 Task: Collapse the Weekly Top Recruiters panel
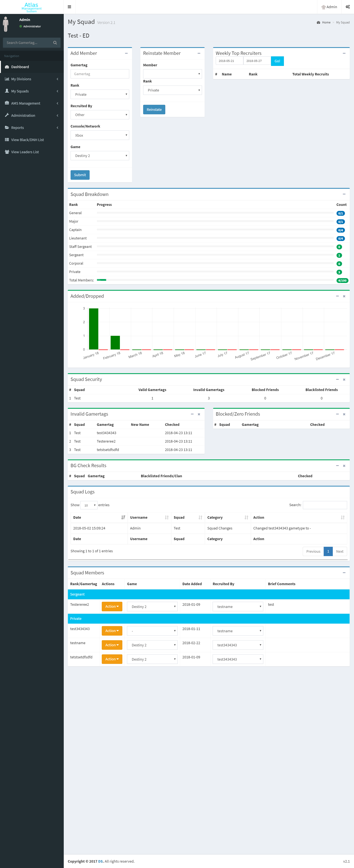344,53
